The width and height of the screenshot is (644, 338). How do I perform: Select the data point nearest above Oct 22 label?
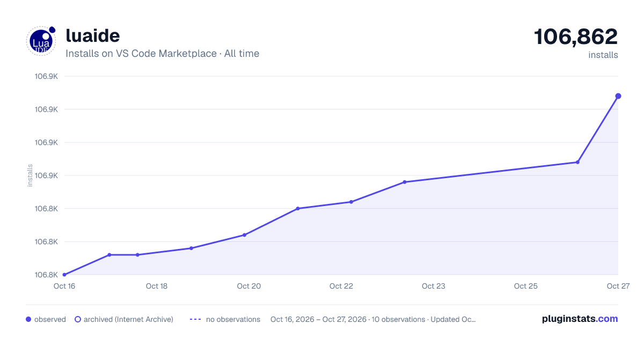(x=351, y=202)
